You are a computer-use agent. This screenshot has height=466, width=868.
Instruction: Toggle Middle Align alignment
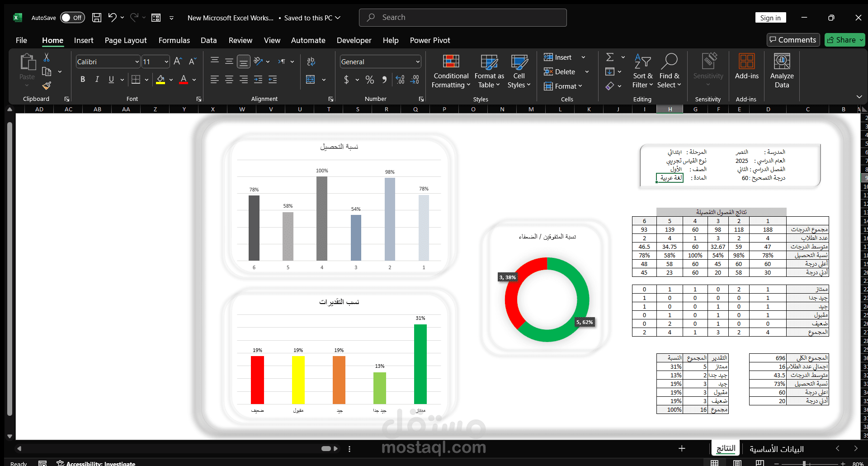(x=229, y=61)
